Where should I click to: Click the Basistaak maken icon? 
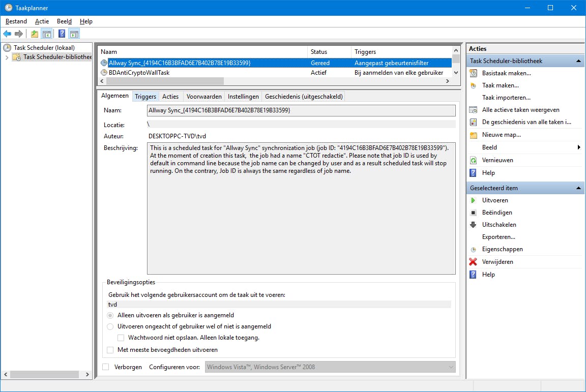[473, 73]
